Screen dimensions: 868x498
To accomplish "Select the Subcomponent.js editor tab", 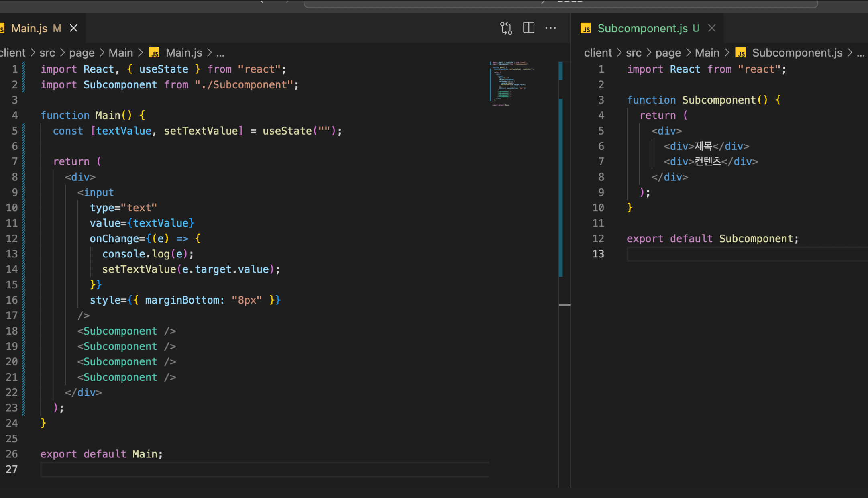I will 642,28.
